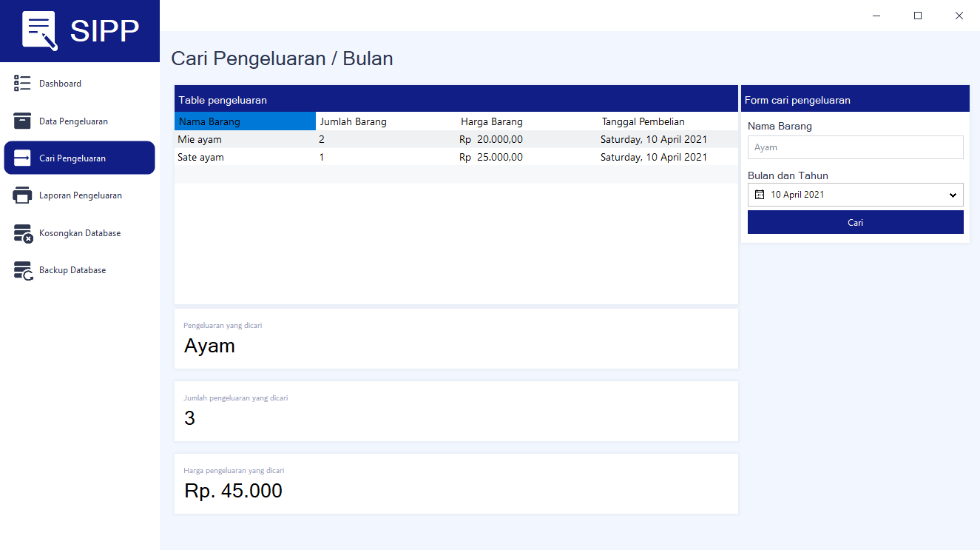Click the total count value 3

click(189, 418)
